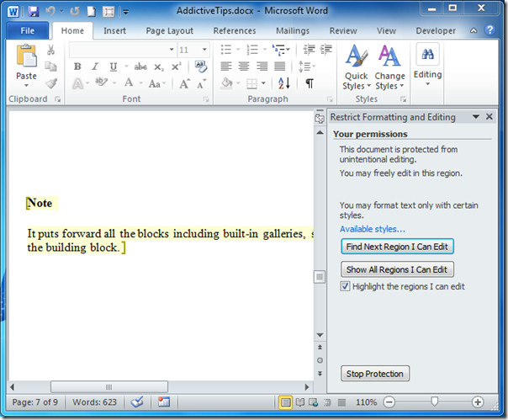
Task: Click the Word Help question icon
Action: [489, 30]
